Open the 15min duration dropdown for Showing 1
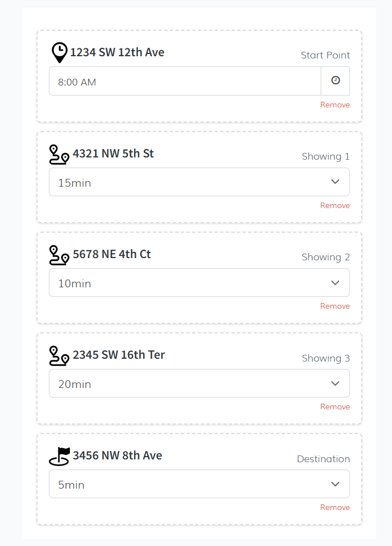Screen dimensions: 392x546 click(199, 182)
